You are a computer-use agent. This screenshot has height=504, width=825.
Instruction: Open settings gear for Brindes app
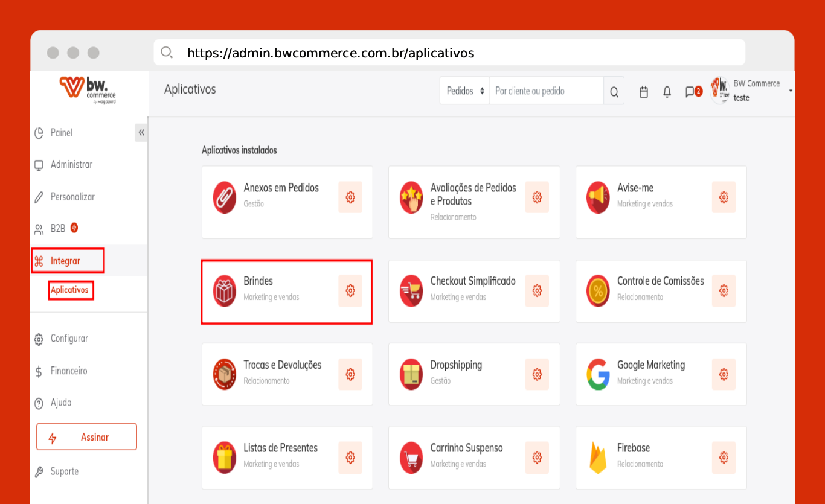[x=350, y=291]
